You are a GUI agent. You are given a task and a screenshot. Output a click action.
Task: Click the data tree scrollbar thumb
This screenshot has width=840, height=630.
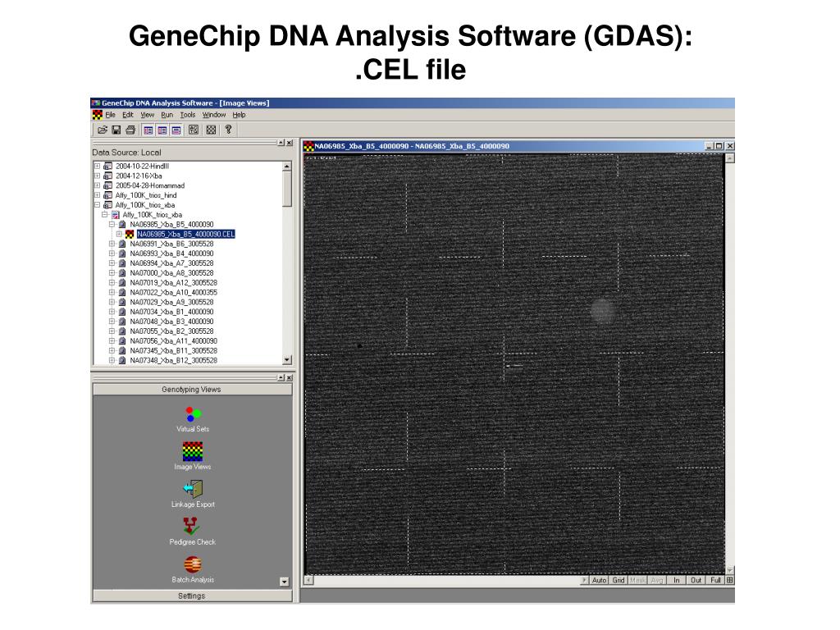287,189
